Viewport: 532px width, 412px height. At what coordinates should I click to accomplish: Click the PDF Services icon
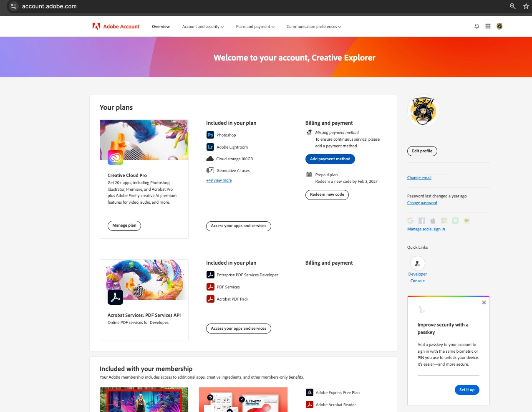[210, 287]
